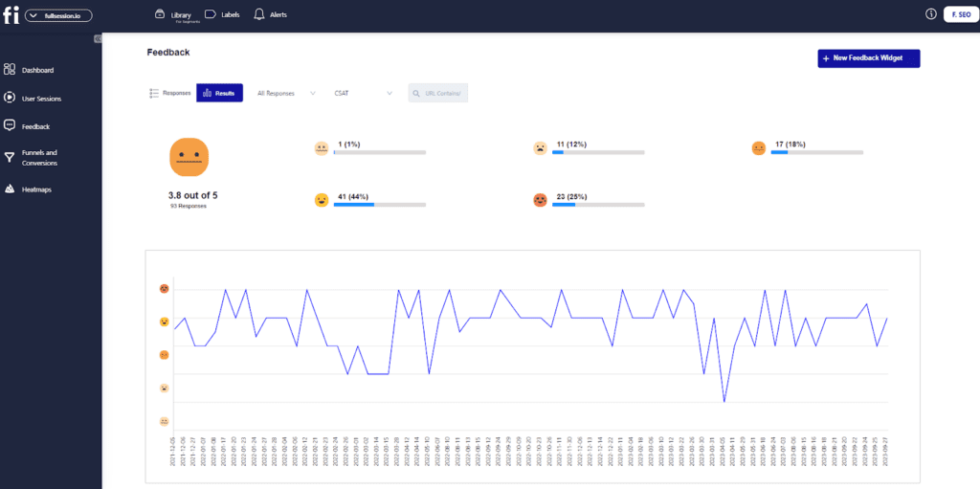Image resolution: width=980 pixels, height=489 pixels.
Task: Open User Sessions in the sidebar
Action: click(x=41, y=98)
